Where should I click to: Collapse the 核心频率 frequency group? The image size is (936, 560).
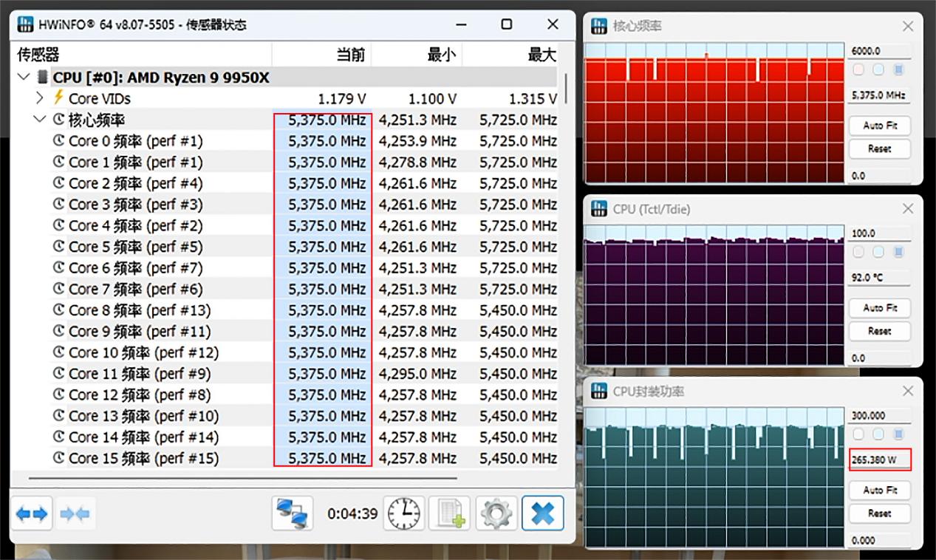[40, 119]
